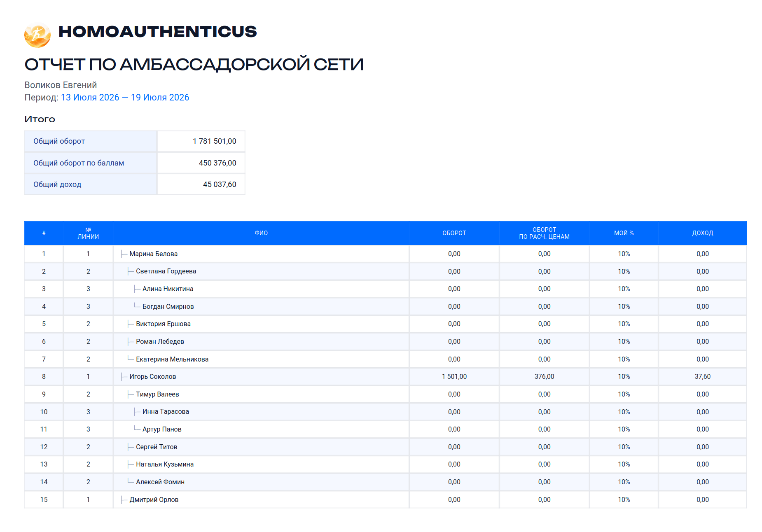Click the ОБОРОТ ПО РАСЧ. ЦЕНАМ header
Screen dimensions: 762x532
pos(544,233)
